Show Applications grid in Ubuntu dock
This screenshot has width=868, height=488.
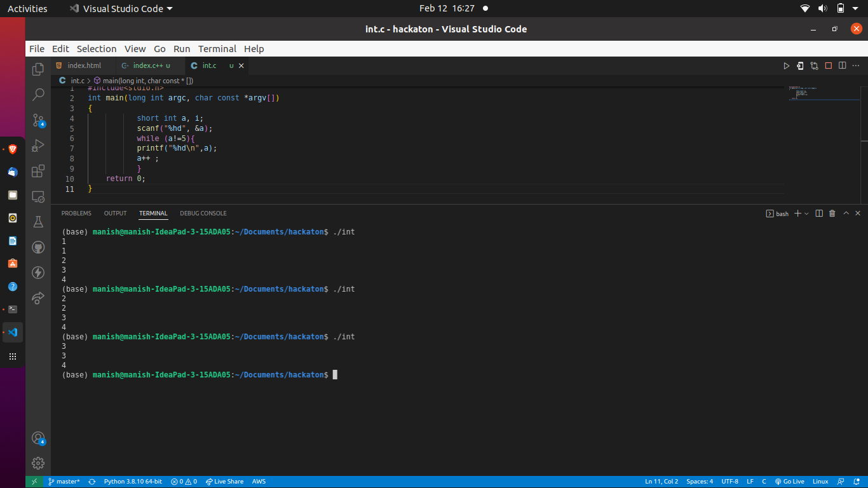point(13,356)
